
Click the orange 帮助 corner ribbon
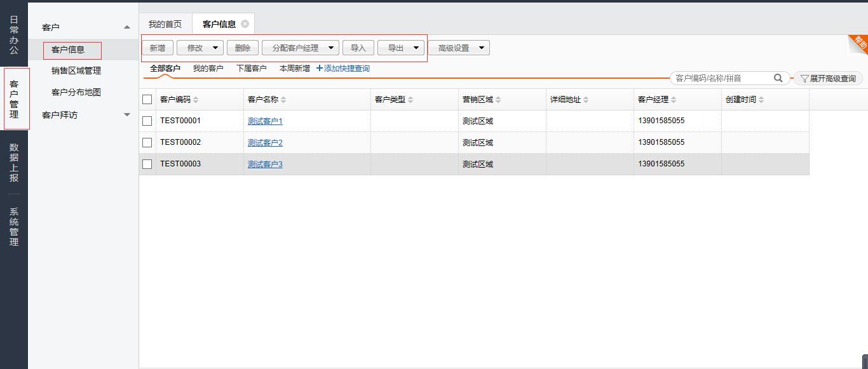click(859, 43)
